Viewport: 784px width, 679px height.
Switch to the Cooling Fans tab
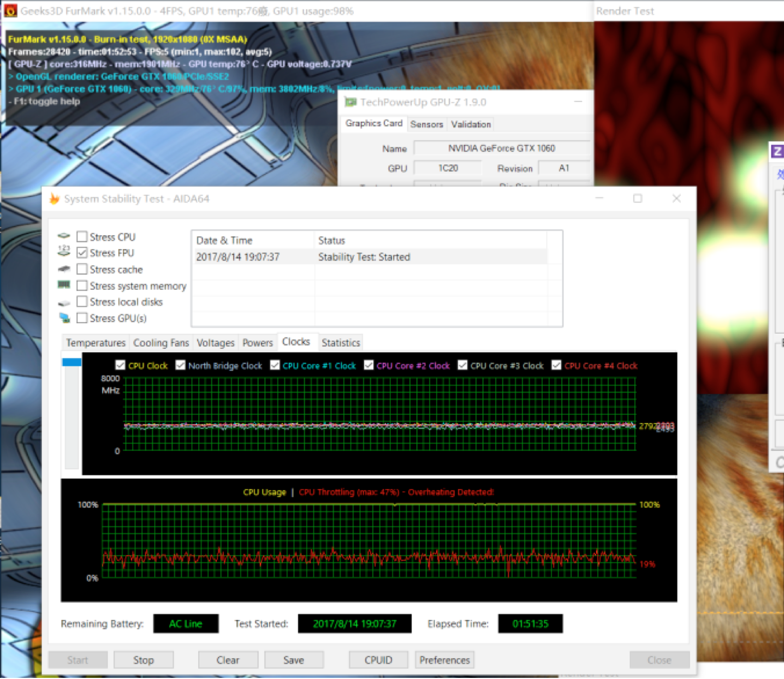161,343
